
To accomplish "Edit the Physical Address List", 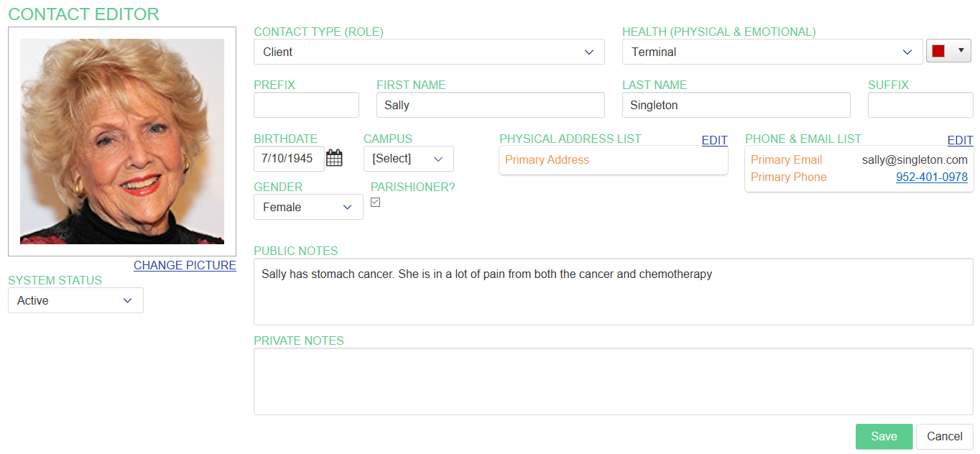I will 714,140.
